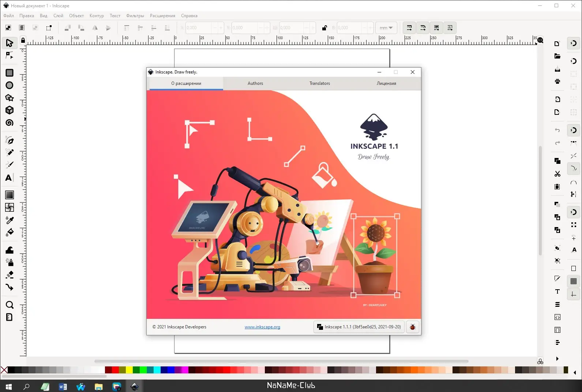582x392 pixels.
Task: Open the Файл menu
Action: [8, 16]
